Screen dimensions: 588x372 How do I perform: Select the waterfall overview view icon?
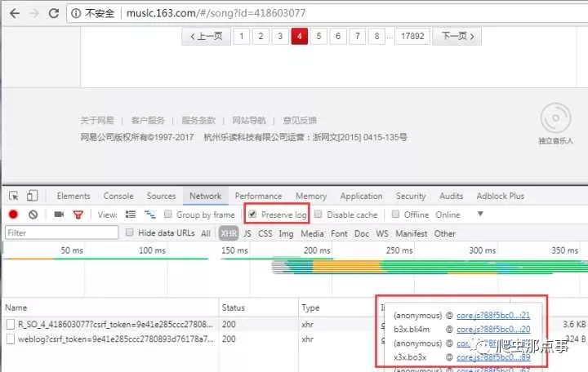(x=150, y=215)
